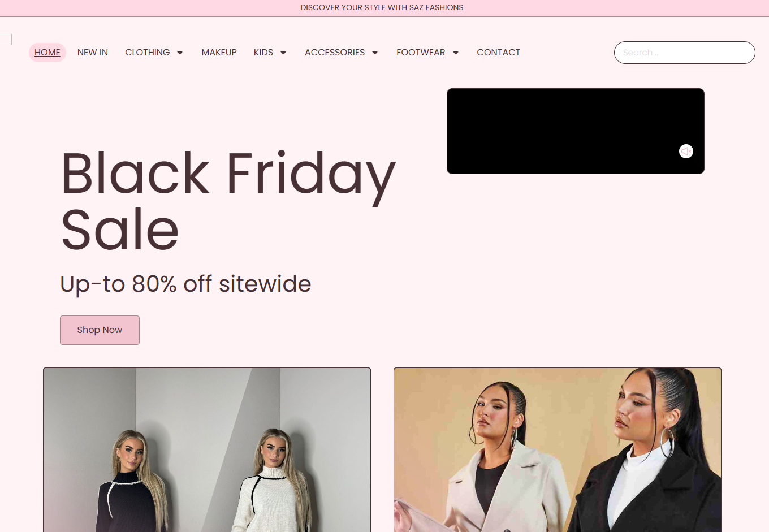Open the Contact page
Image resolution: width=769 pixels, height=532 pixels.
point(498,53)
